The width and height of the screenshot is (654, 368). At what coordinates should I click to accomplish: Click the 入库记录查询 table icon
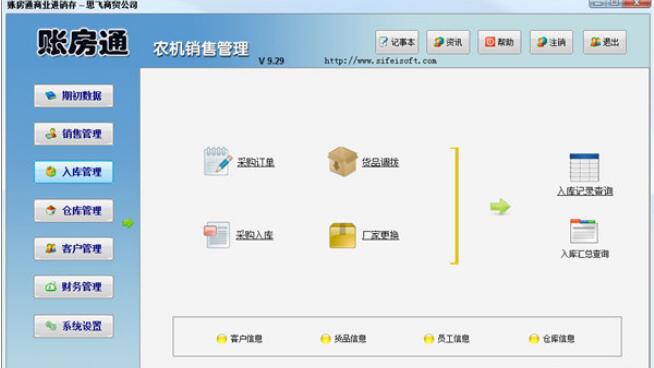(x=584, y=168)
